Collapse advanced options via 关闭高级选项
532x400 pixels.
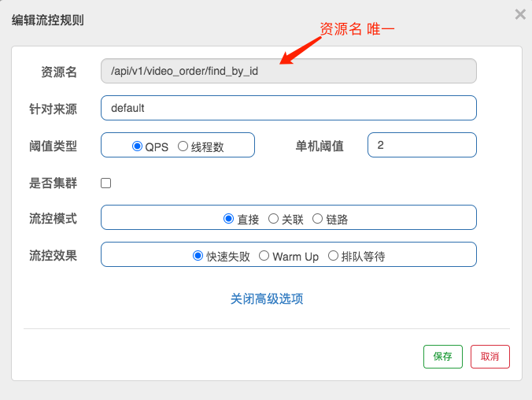tap(267, 299)
